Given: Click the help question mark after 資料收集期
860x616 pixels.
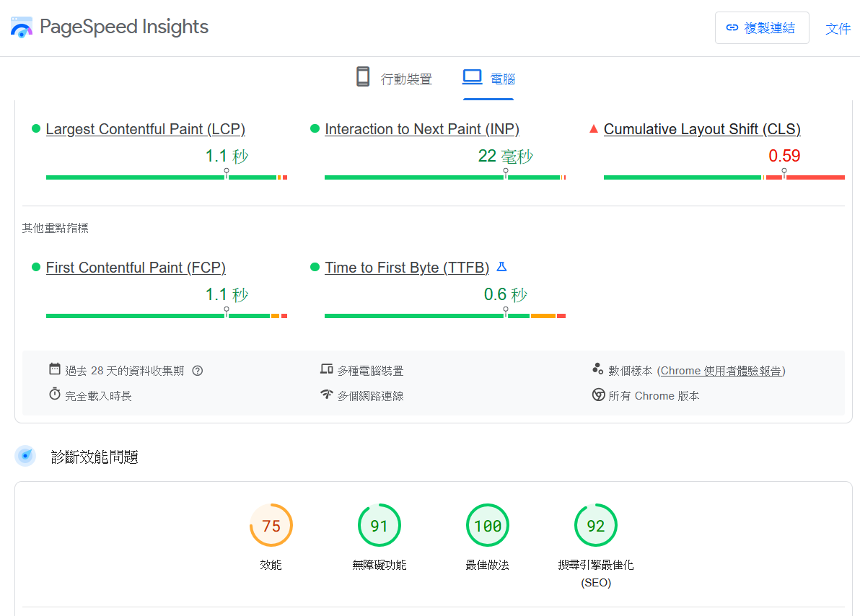Looking at the screenshot, I should click(x=198, y=371).
